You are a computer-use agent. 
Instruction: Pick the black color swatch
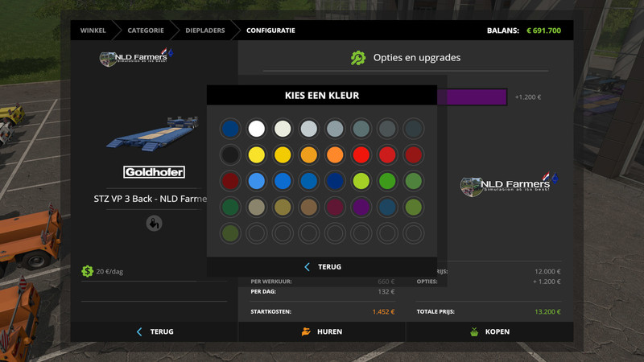coord(230,155)
